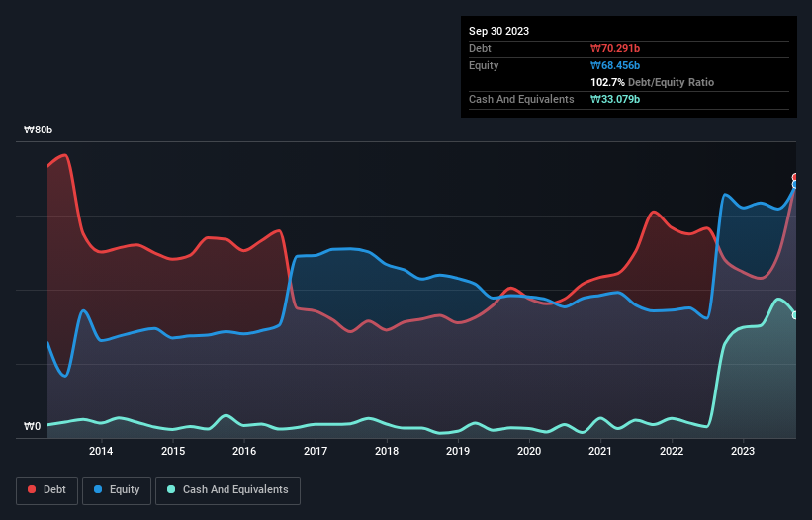This screenshot has width=812, height=520.
Task: Click the 2017 x-axis label
Action: pos(316,451)
